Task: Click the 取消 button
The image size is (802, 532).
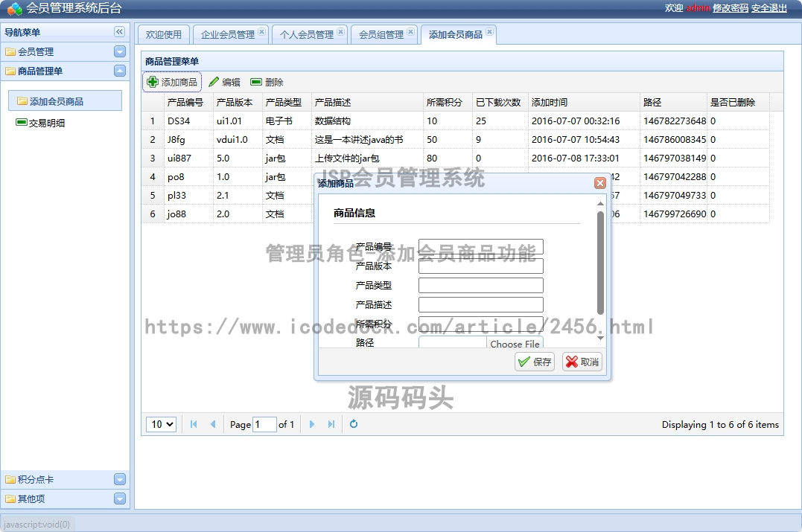Action: click(x=582, y=362)
